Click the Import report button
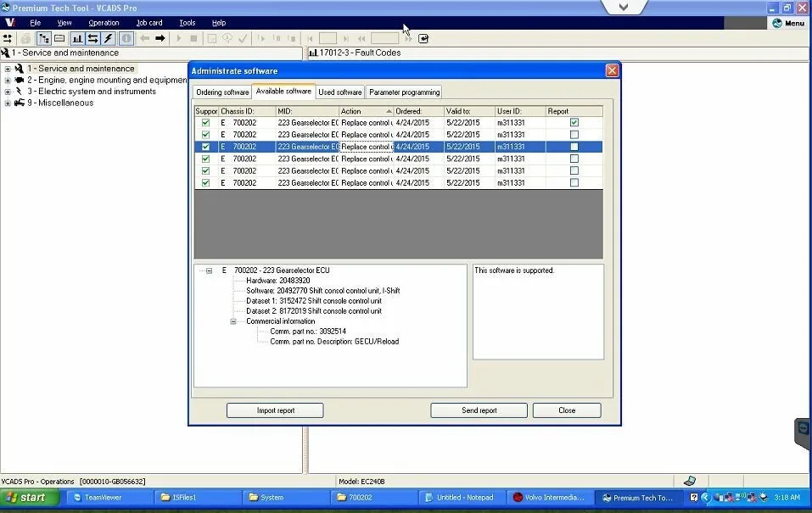 point(275,410)
